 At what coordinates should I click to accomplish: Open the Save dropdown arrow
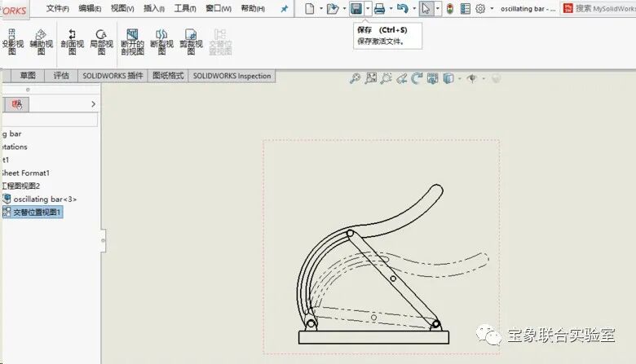tap(368, 8)
